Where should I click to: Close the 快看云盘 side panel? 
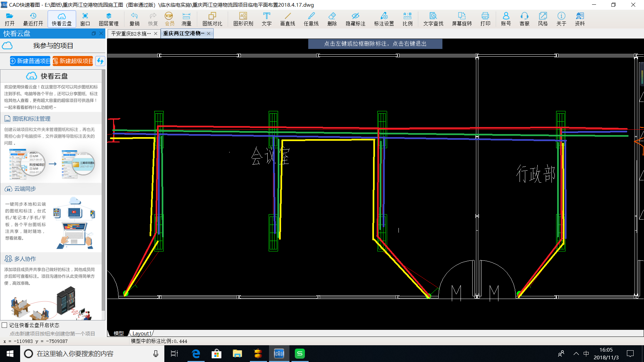point(101,34)
